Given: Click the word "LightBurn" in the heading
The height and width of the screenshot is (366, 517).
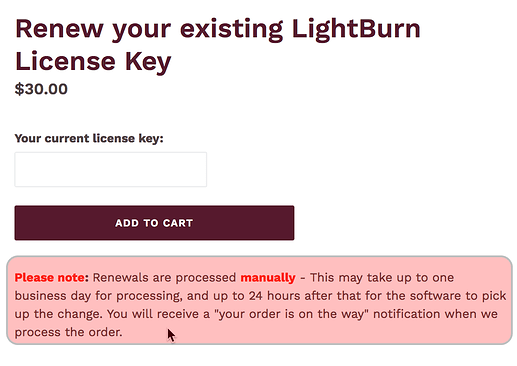Looking at the screenshot, I should (x=356, y=29).
